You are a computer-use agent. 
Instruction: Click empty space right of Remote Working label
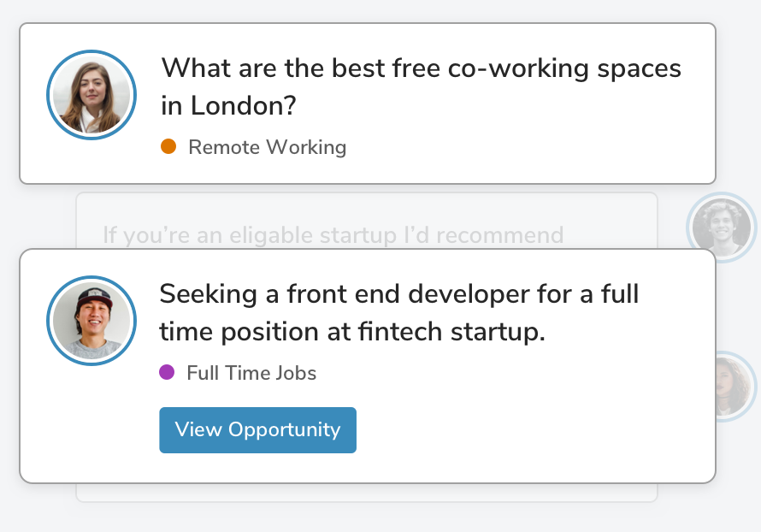529,147
